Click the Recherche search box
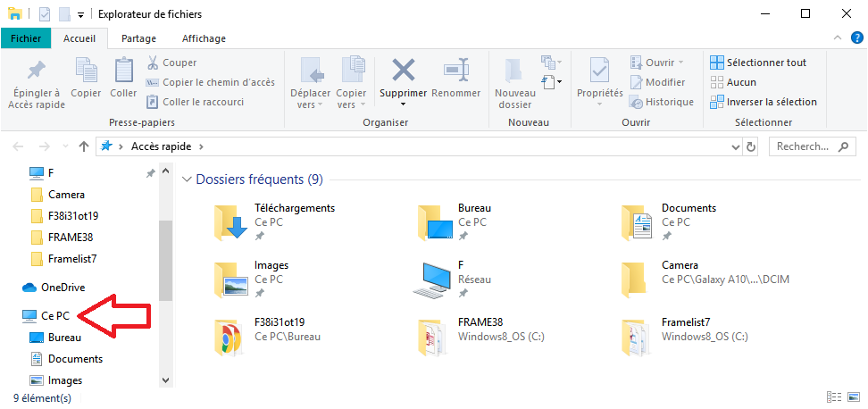Image resolution: width=868 pixels, height=409 pixels. point(812,146)
